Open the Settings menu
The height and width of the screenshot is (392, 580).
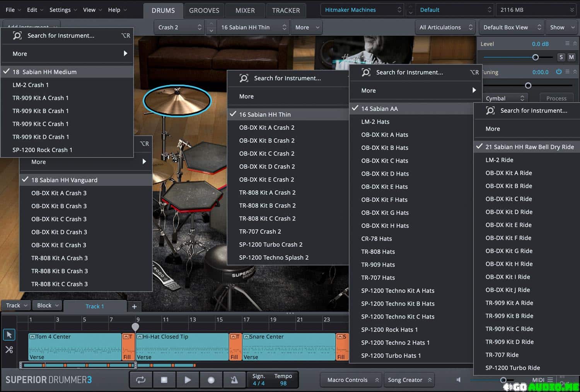(x=63, y=10)
